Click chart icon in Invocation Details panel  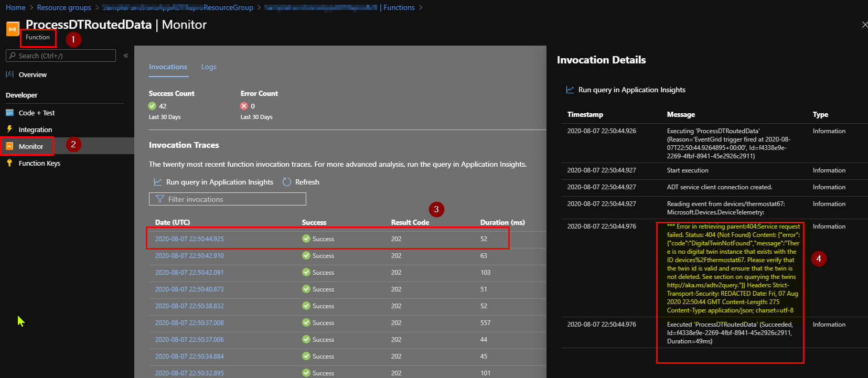[x=570, y=90]
